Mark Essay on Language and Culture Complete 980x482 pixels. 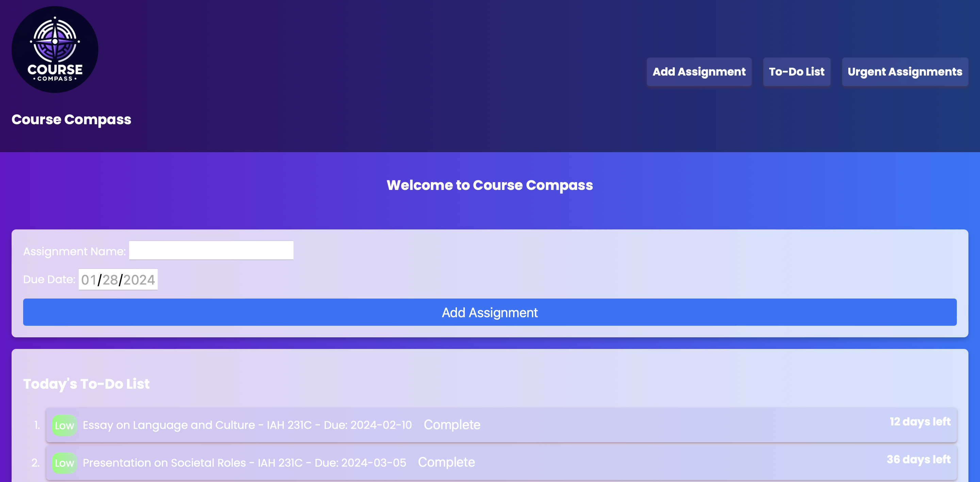452,424
